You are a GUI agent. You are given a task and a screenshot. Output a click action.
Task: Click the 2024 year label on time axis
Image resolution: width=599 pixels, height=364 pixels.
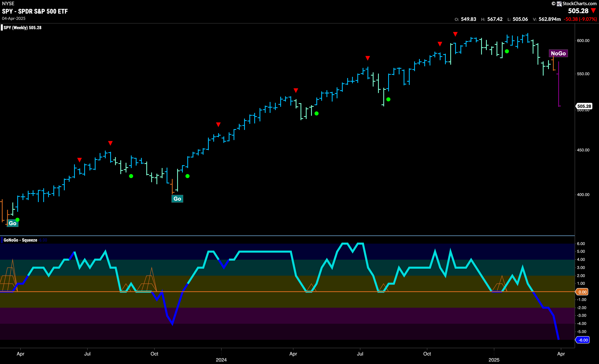click(x=221, y=360)
